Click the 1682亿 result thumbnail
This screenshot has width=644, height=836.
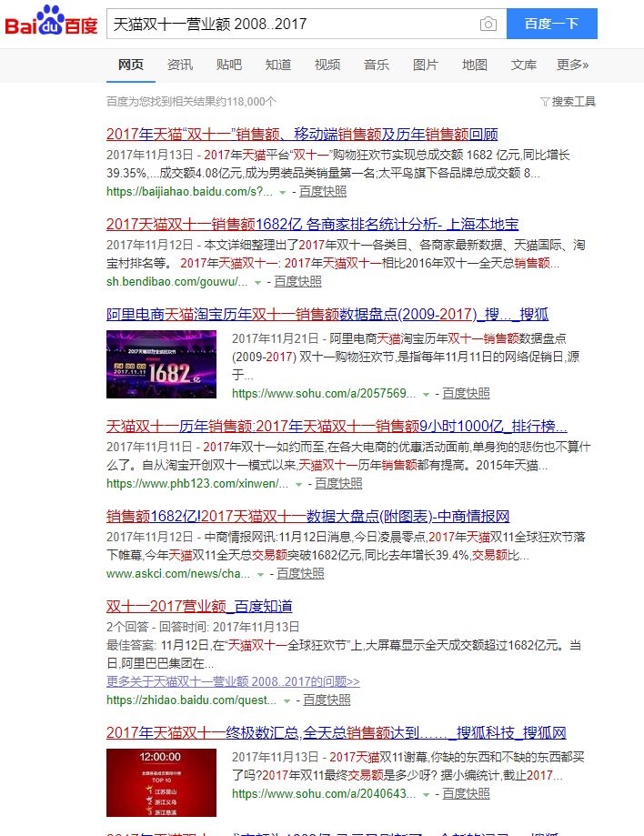[x=161, y=364]
